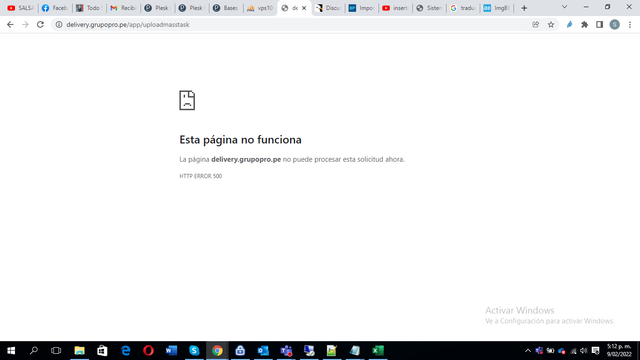
Task: Open the green notepad app on taskbar
Action: pyautogui.click(x=331, y=350)
